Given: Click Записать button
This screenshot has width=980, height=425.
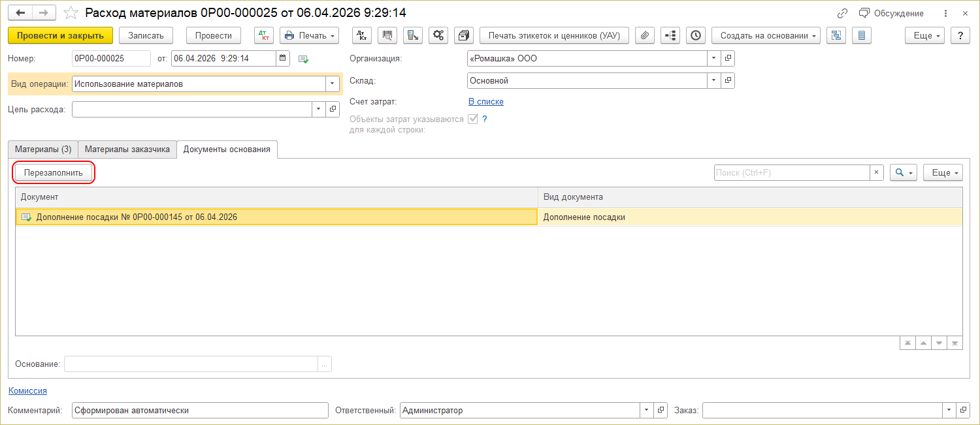Looking at the screenshot, I should (x=146, y=35).
